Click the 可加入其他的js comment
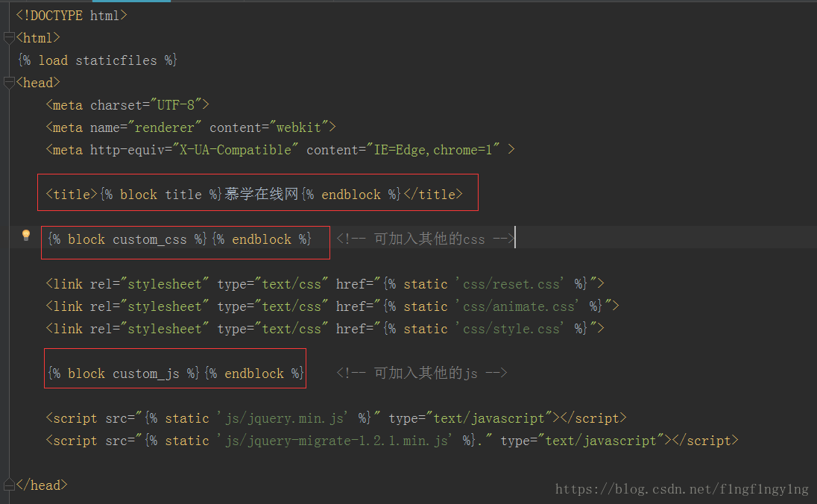 421,374
